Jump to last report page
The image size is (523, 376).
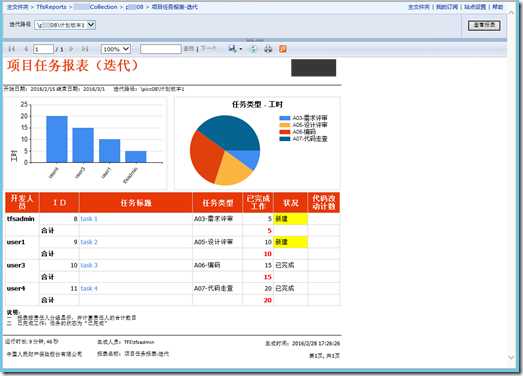pyautogui.click(x=85, y=49)
